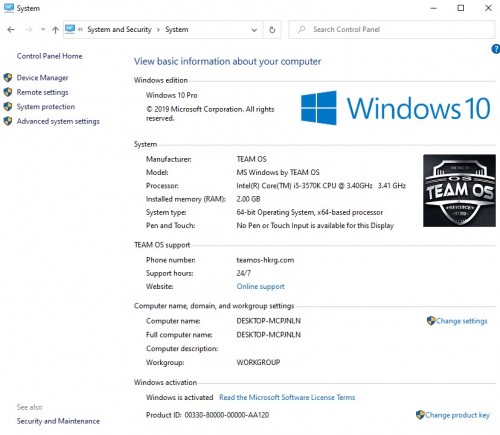This screenshot has width=500, height=435.
Task: Select System breadcrumb in address bar
Action: [x=177, y=30]
